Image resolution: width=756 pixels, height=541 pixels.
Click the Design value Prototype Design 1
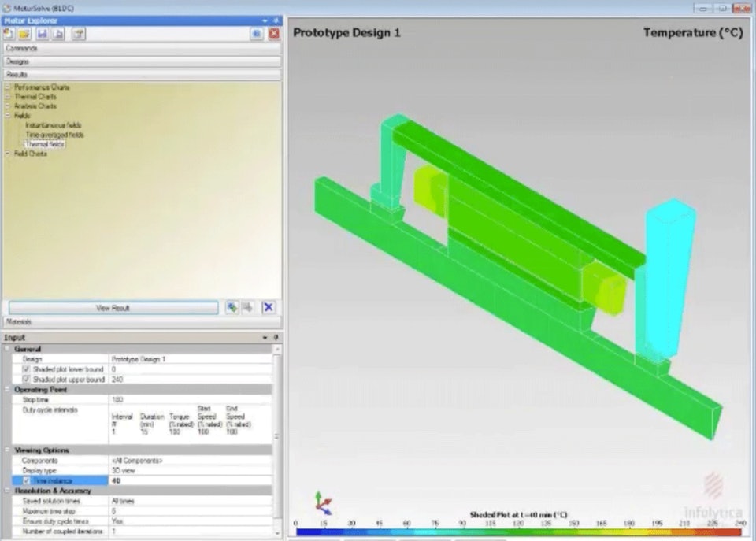click(x=191, y=359)
